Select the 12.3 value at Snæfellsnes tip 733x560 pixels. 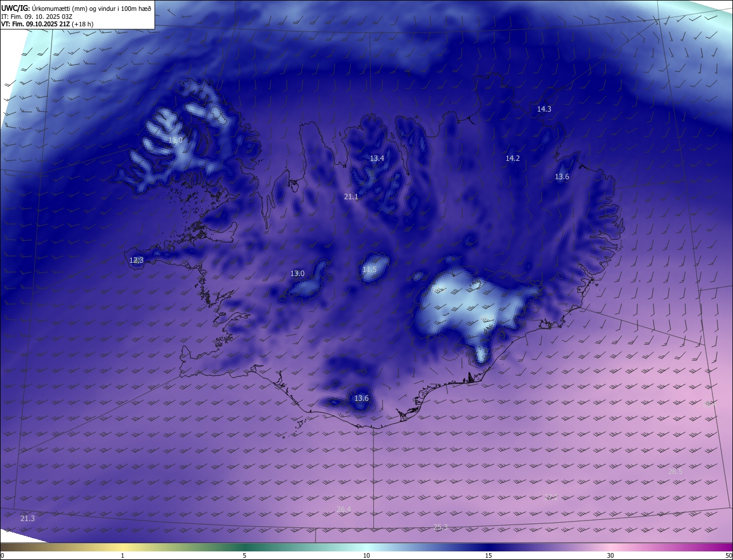pos(136,260)
